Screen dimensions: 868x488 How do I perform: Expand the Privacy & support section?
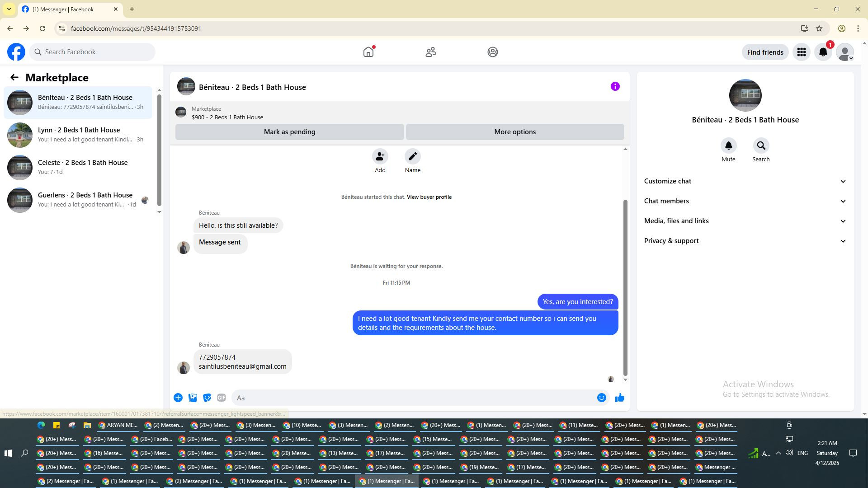[745, 241]
